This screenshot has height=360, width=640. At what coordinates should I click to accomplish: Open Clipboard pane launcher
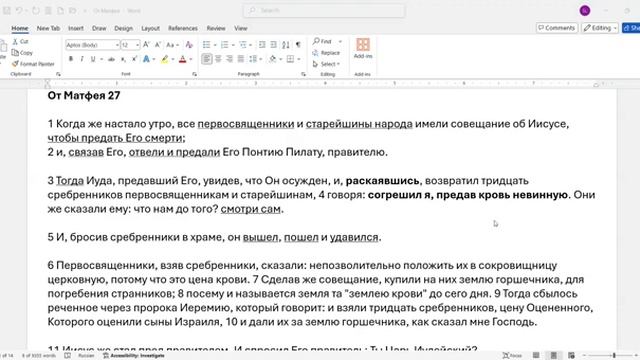tap(58, 74)
